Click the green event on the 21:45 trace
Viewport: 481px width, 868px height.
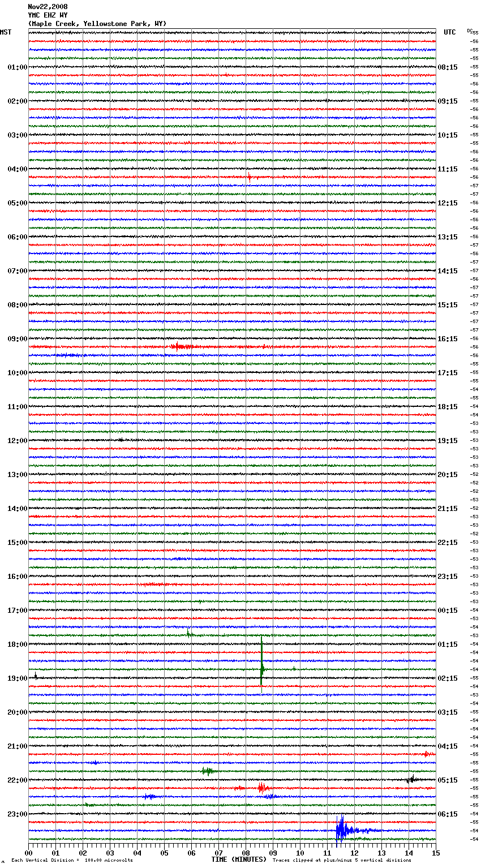click(208, 771)
